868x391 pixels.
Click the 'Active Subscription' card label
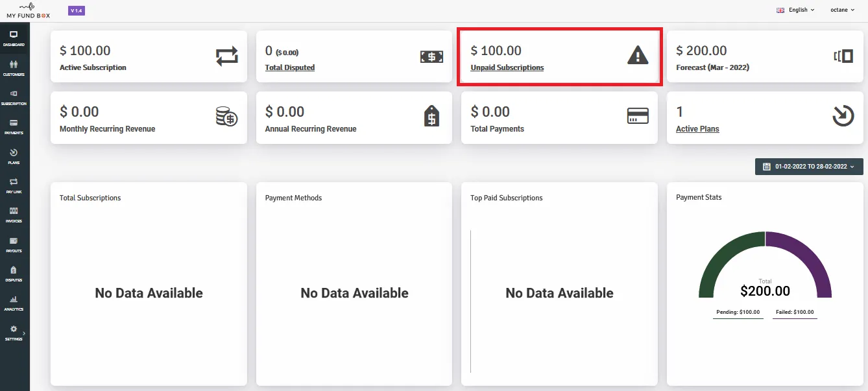tap(93, 67)
